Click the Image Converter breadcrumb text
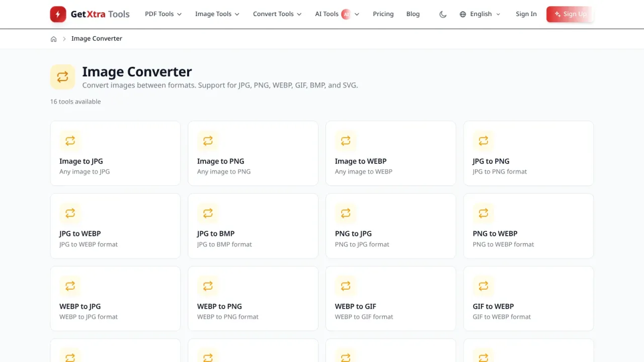This screenshot has height=362, width=644. pos(97,39)
